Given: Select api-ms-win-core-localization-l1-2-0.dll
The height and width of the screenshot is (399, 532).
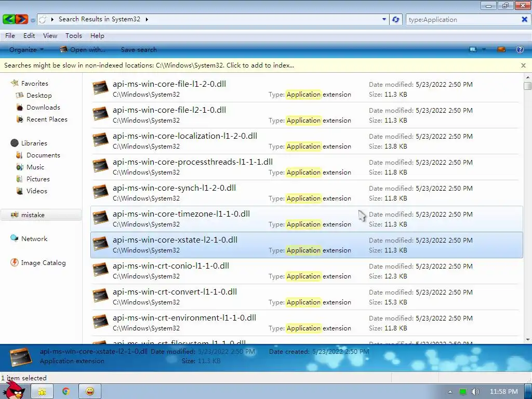Looking at the screenshot, I should [307, 141].
